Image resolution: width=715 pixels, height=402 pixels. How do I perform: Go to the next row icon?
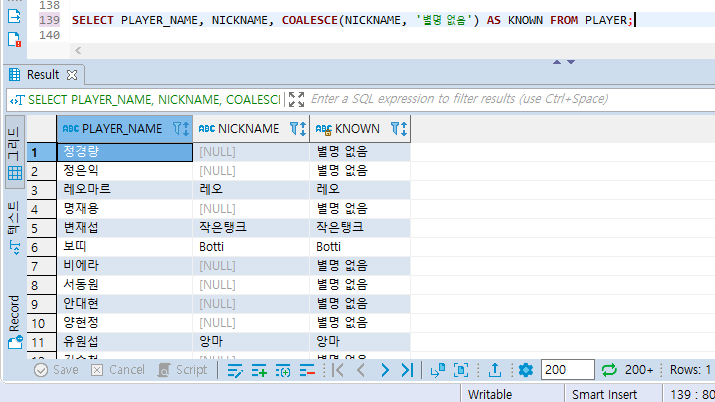385,370
